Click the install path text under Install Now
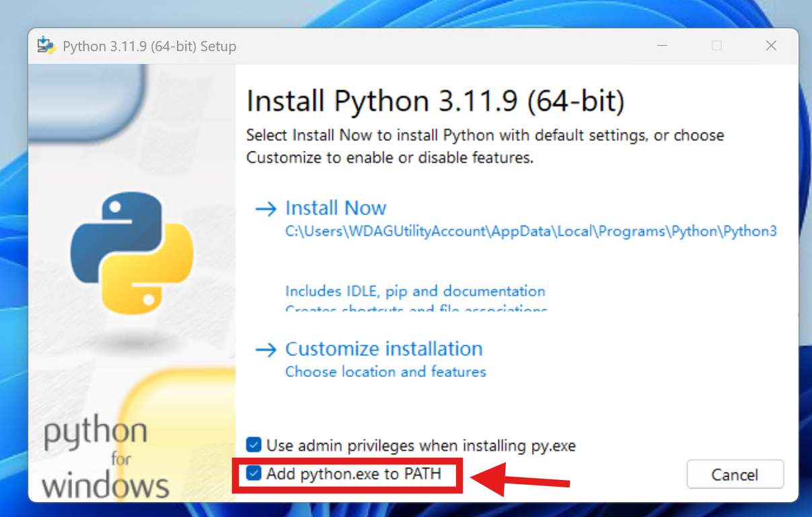 [x=531, y=231]
